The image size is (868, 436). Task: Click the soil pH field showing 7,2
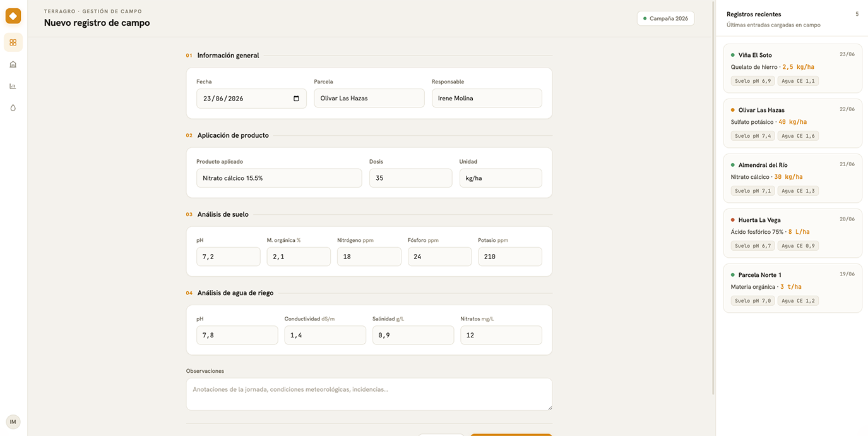pos(229,257)
